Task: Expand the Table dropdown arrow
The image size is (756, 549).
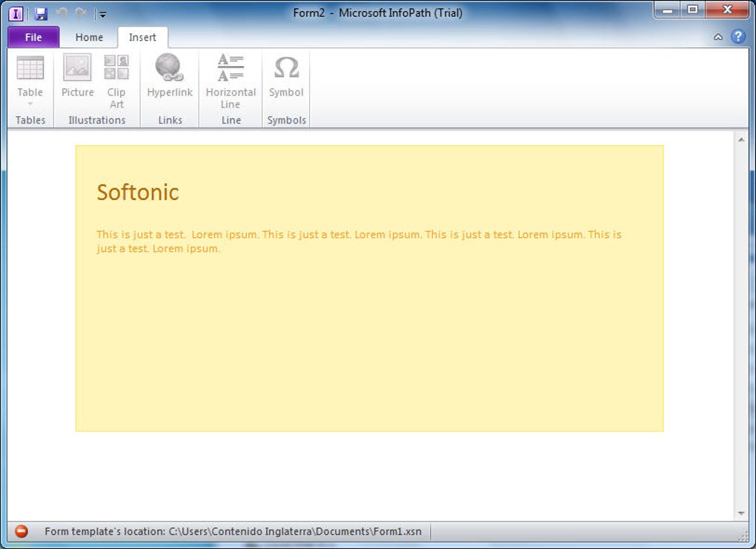Action: click(30, 104)
